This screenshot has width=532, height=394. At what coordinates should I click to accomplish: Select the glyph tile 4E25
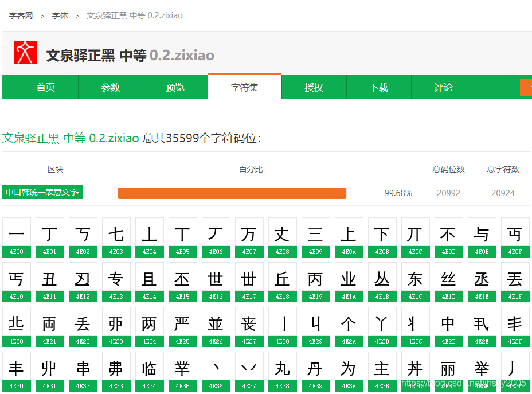point(182,327)
